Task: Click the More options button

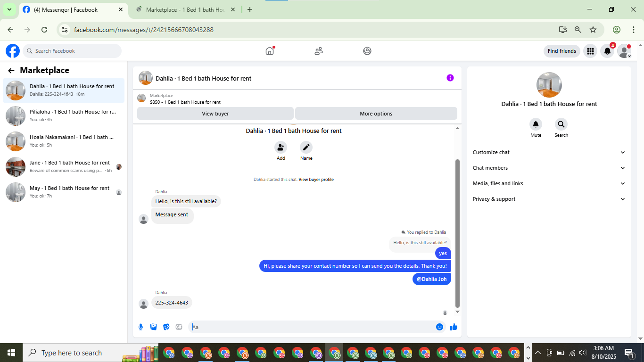Action: click(376, 114)
